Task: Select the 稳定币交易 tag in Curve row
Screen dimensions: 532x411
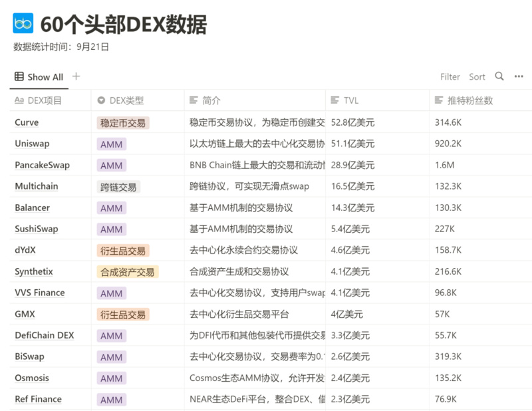Action: point(123,122)
